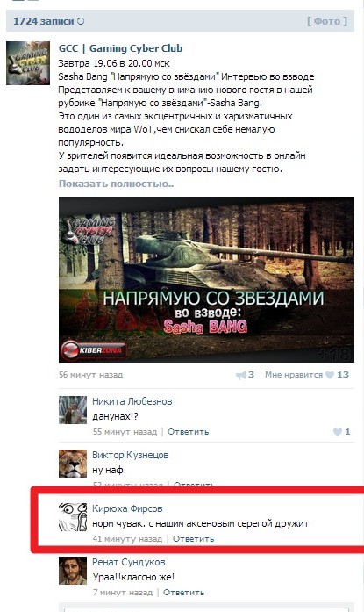364x612 pixels.
Task: Like the post via the heart icon
Action: coord(330,375)
